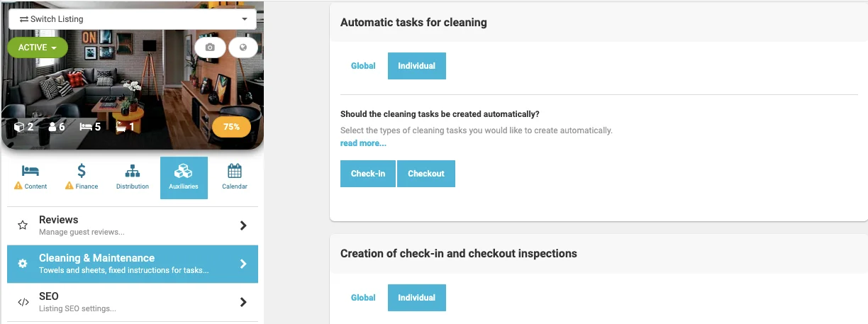
Task: Click the read more... link
Action: (x=363, y=143)
